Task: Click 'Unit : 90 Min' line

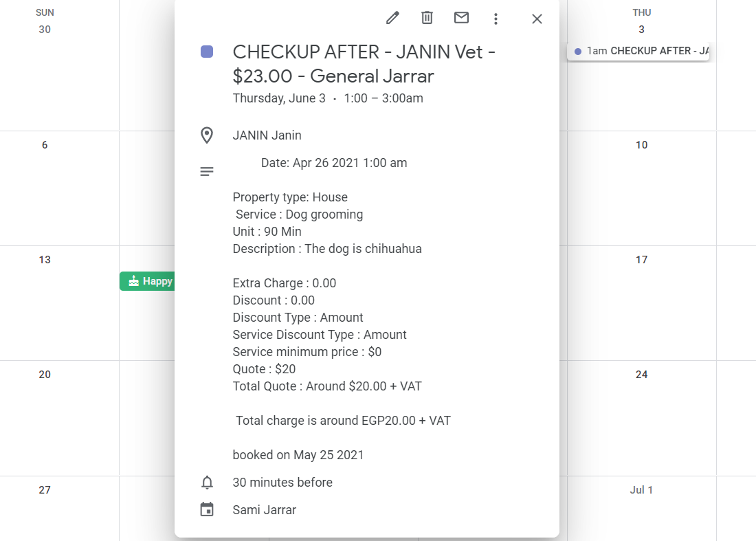Action: tap(267, 232)
